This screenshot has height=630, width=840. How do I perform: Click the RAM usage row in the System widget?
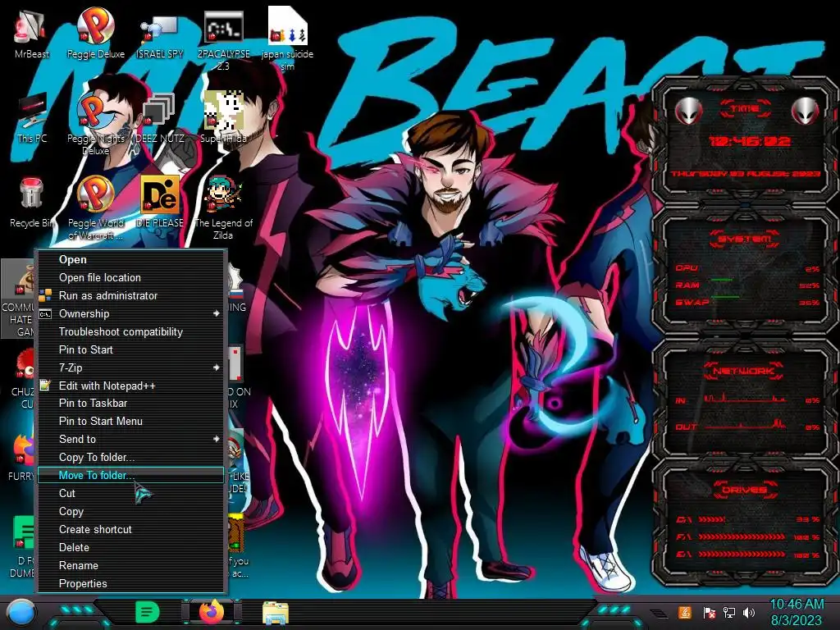[748, 285]
